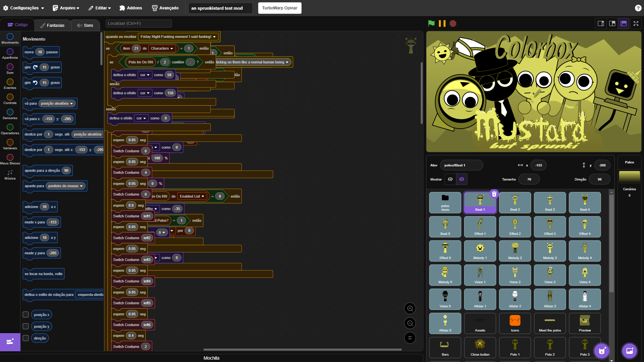Open the choose backdrop button
This screenshot has height=362, width=644.
tap(629, 351)
